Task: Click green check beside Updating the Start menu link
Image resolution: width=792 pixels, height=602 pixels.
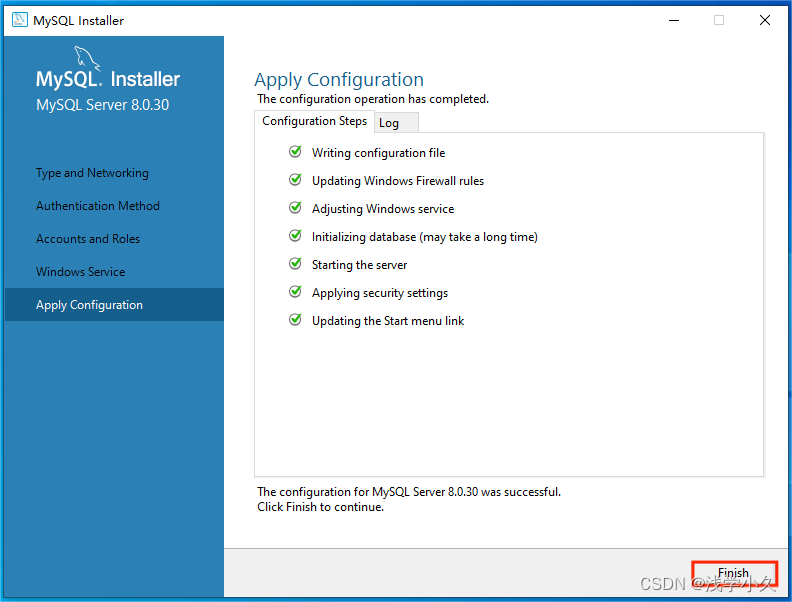Action: point(295,320)
